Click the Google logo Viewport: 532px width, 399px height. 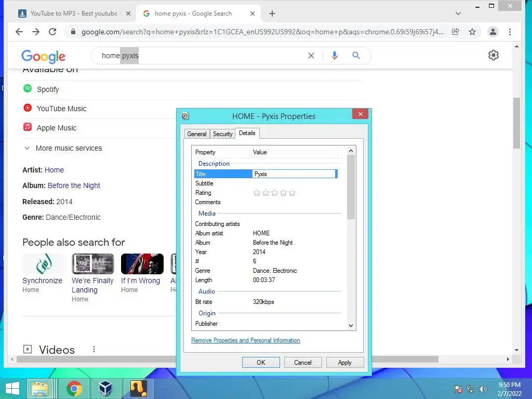44,56
